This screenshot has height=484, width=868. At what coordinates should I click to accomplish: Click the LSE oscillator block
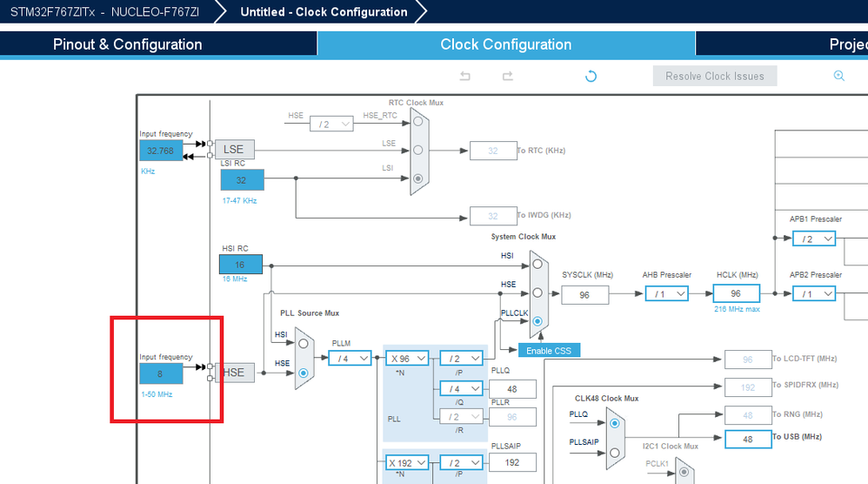tap(235, 150)
